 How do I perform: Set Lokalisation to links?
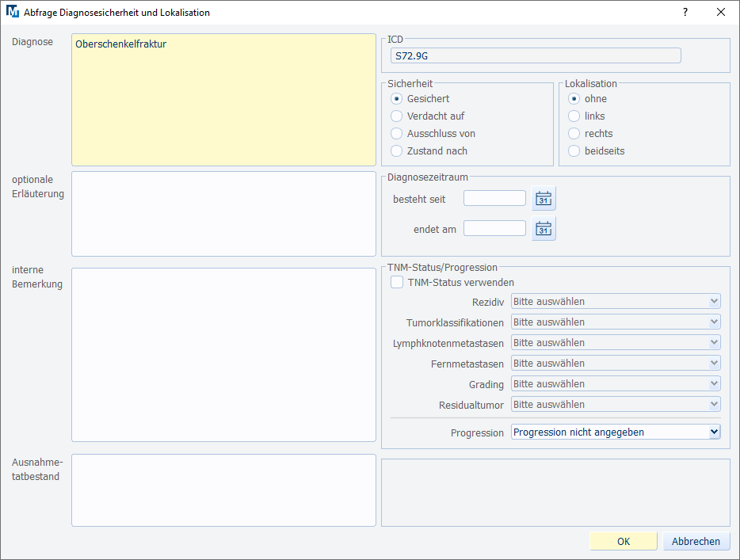coord(574,116)
